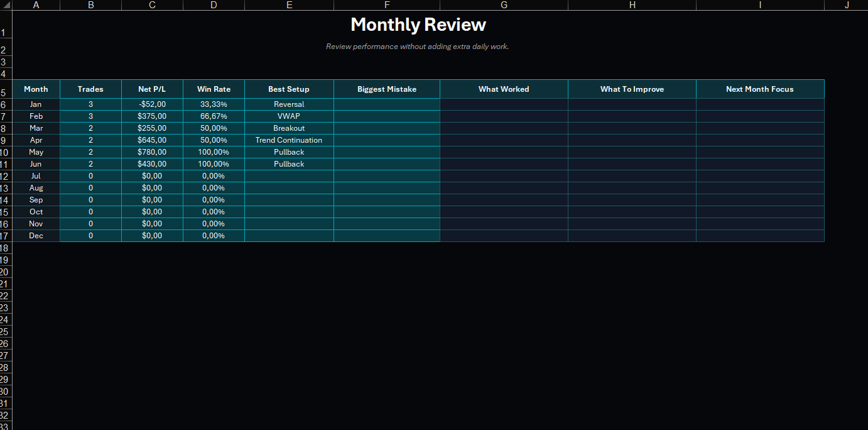Click the 'Next Month Focus' header cell
The width and height of the screenshot is (868, 430).
[760, 89]
